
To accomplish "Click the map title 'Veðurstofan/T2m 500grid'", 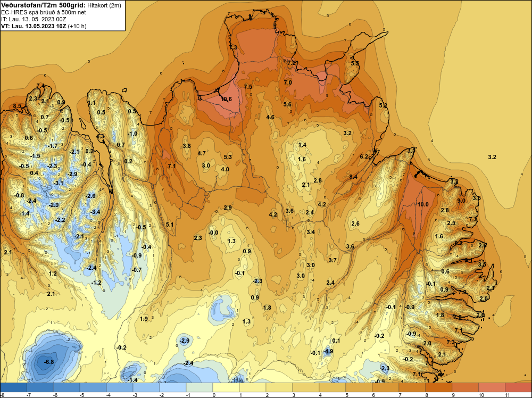I will [x=43, y=5].
